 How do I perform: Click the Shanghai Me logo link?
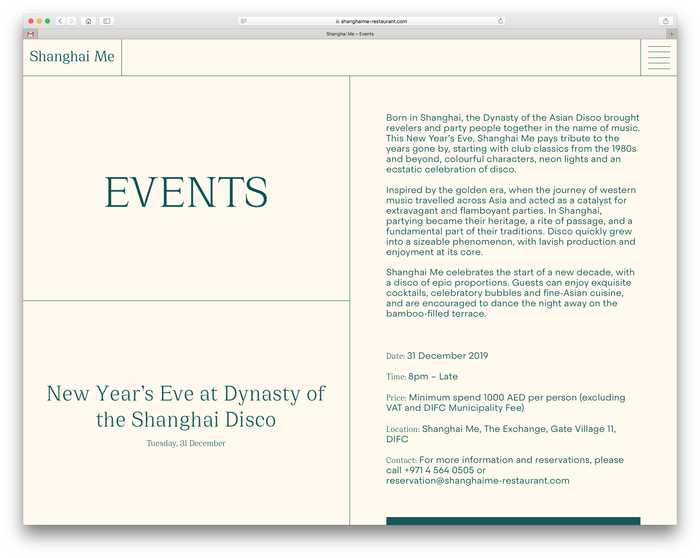click(x=72, y=57)
